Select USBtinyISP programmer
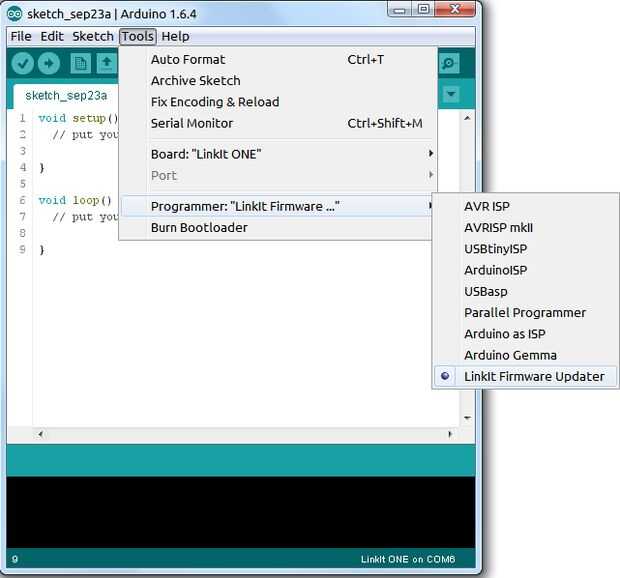This screenshot has height=578, width=620. click(525, 249)
